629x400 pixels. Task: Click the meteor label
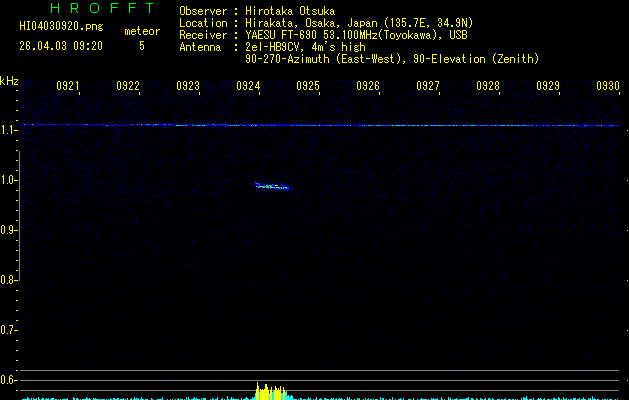pyautogui.click(x=142, y=31)
